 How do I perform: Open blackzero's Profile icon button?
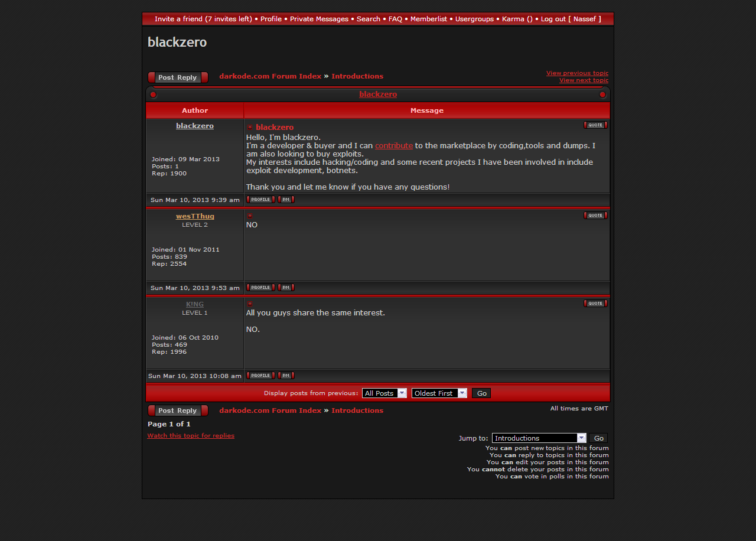260,200
